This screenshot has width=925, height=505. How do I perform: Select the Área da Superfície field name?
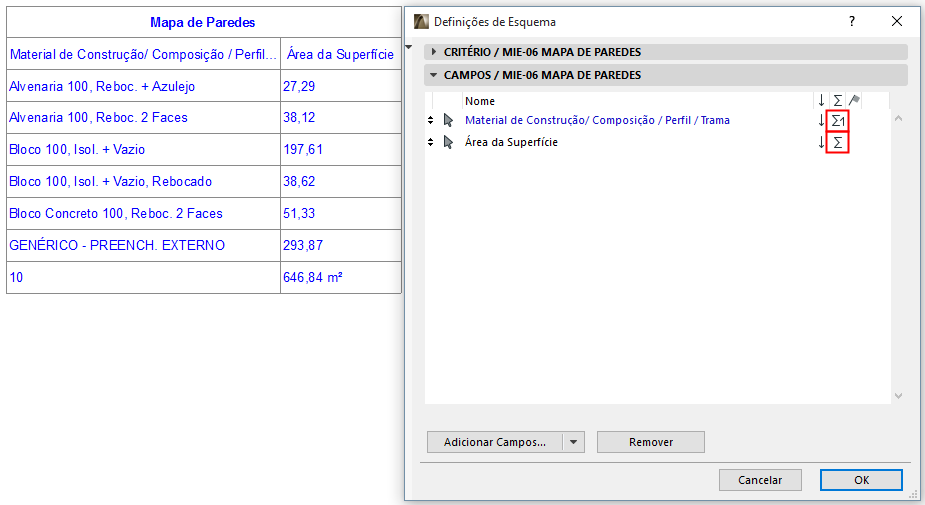(x=511, y=142)
